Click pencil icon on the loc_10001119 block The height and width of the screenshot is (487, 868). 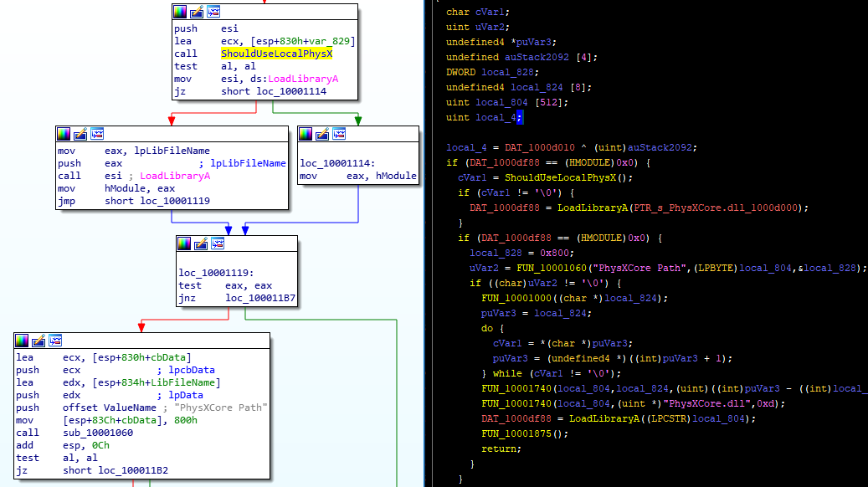click(201, 243)
